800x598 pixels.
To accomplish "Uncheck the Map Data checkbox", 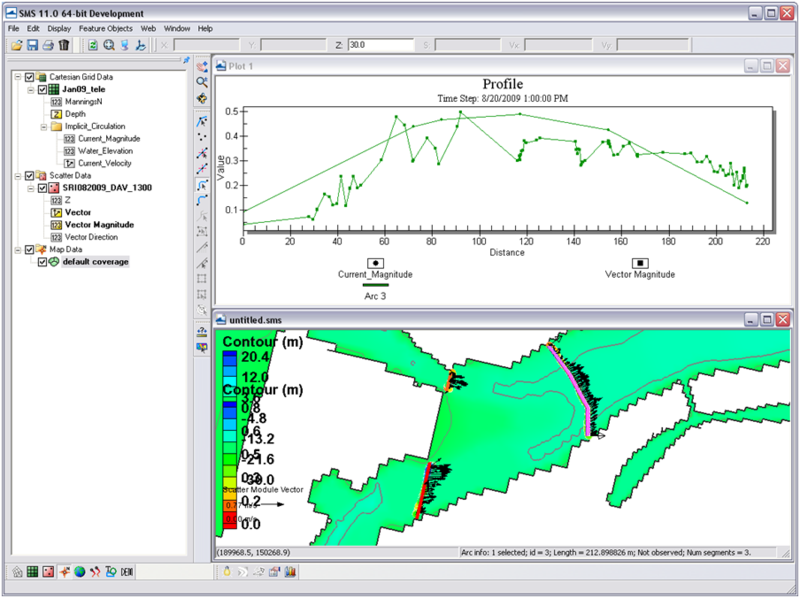I will pyautogui.click(x=30, y=250).
